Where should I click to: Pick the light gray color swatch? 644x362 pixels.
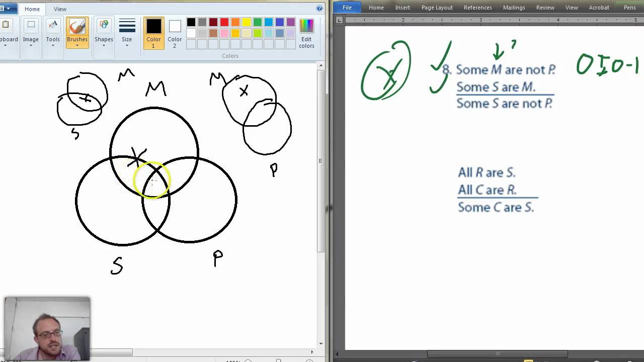[x=202, y=33]
